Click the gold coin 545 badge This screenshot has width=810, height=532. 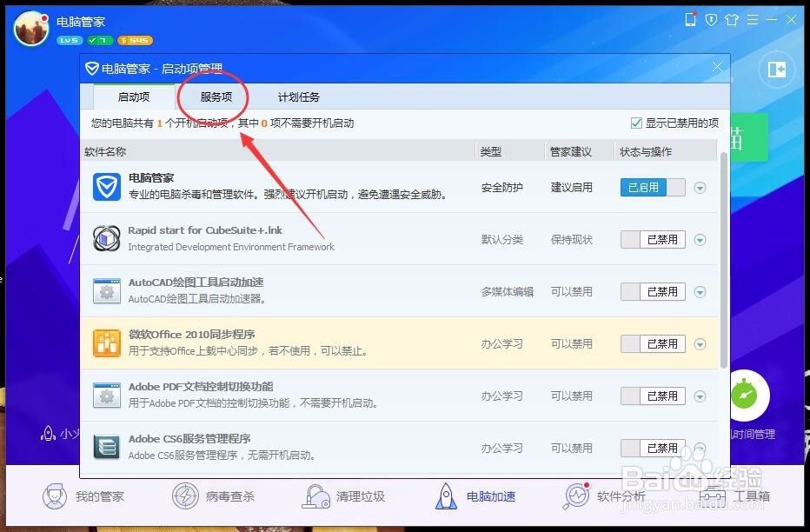pyautogui.click(x=135, y=40)
